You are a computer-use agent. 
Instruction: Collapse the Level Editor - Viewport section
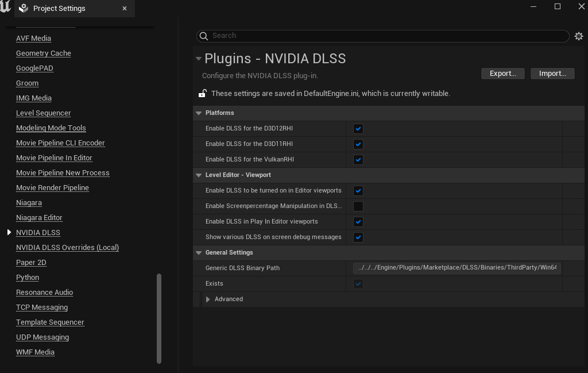tap(199, 175)
